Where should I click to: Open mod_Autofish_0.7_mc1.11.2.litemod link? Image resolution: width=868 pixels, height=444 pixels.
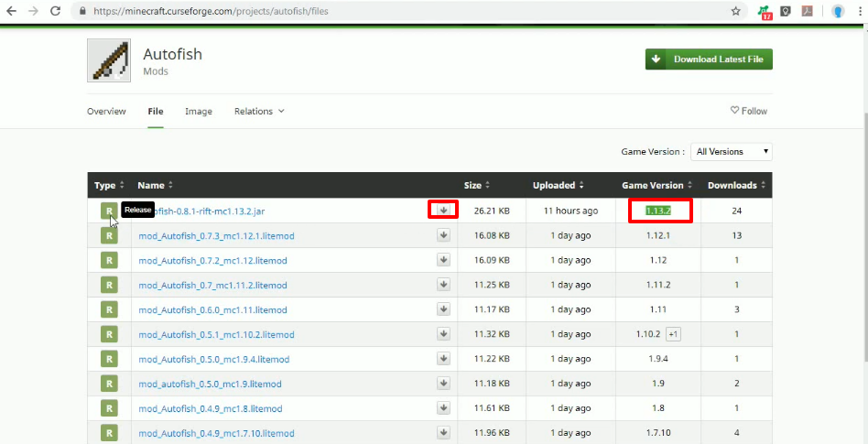click(x=212, y=286)
